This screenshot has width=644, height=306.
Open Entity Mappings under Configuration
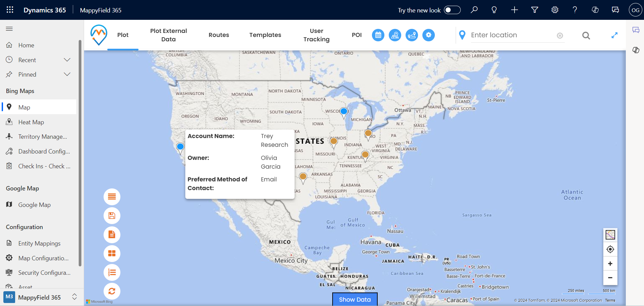(39, 243)
